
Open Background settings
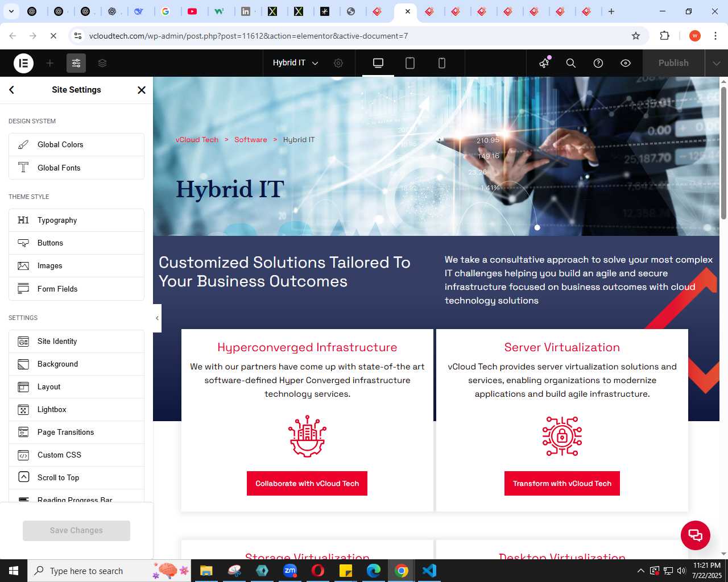click(x=76, y=364)
